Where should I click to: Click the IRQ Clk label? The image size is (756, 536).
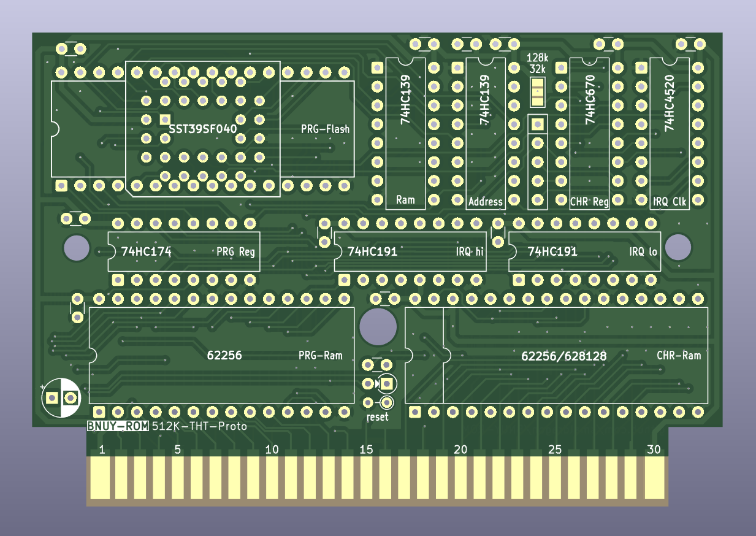point(670,201)
